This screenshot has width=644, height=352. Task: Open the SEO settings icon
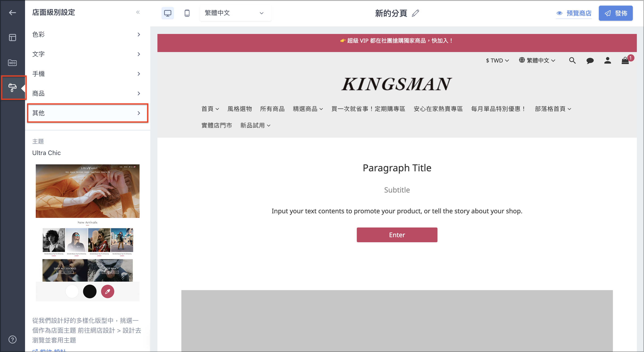[12, 63]
